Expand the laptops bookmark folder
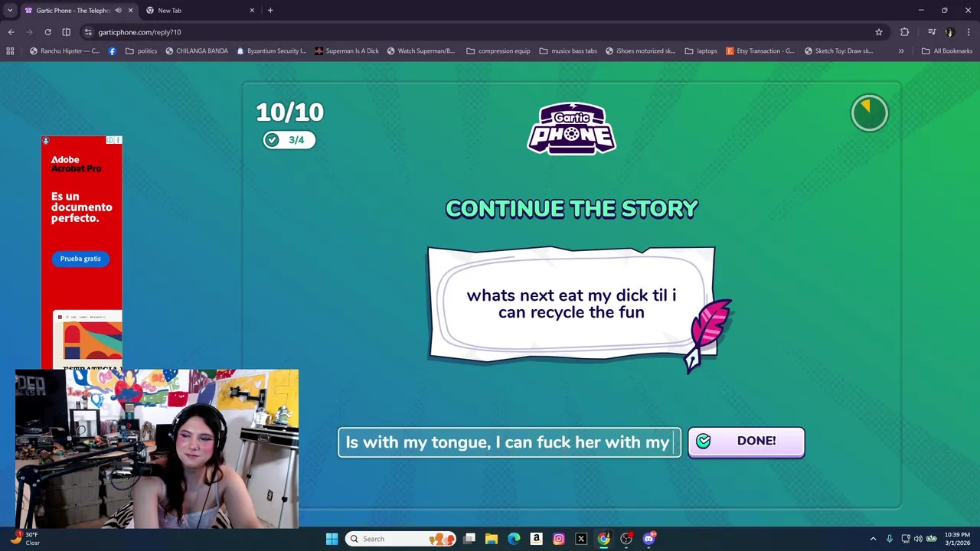 coord(701,51)
